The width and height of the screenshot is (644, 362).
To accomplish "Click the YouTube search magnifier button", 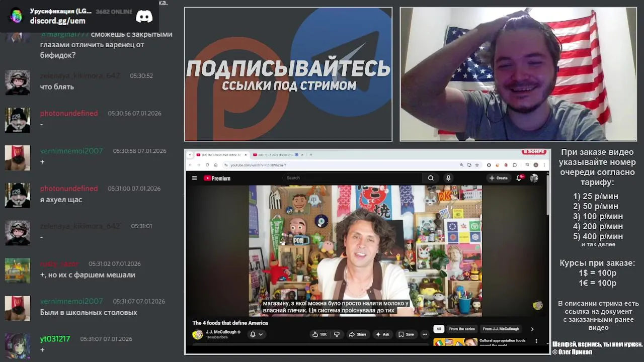I will coord(431,178).
